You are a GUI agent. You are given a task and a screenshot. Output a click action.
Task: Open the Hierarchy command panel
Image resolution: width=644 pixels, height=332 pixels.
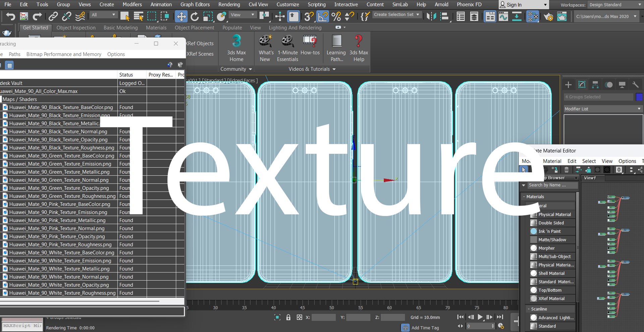[595, 85]
